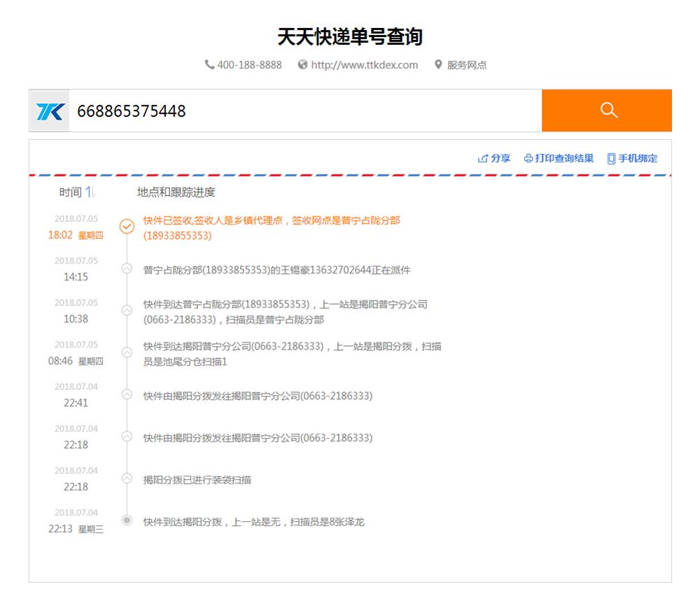Click 快件到达揭阳分拨 扫描员是8张泽龙 entry
The height and width of the screenshot is (594, 700).
point(253,522)
